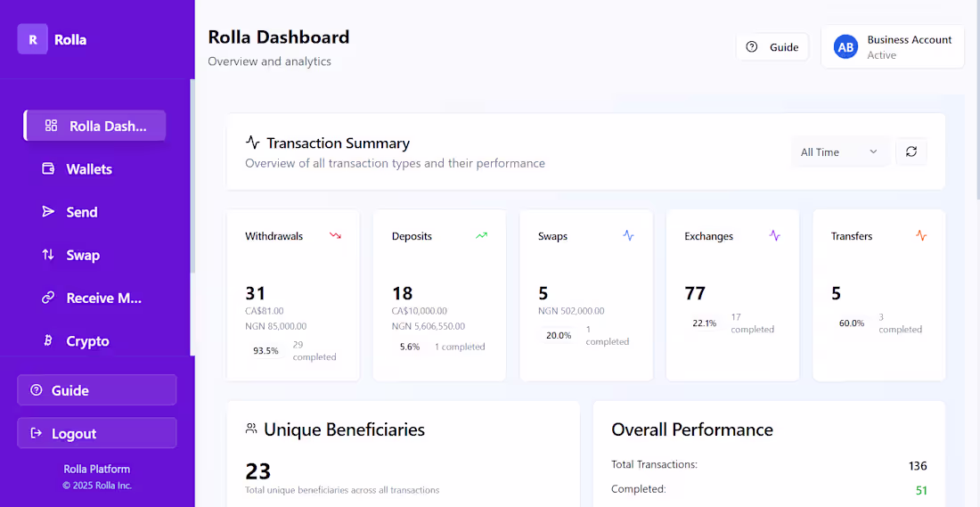Click the Deposits upward trend icon
Screen dimensions: 980x507
pos(481,236)
